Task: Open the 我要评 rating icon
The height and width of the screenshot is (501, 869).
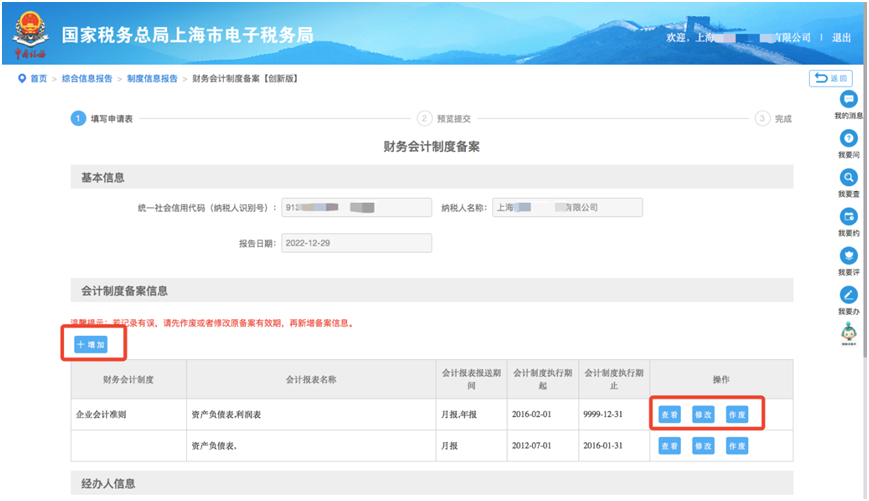Action: [848, 256]
